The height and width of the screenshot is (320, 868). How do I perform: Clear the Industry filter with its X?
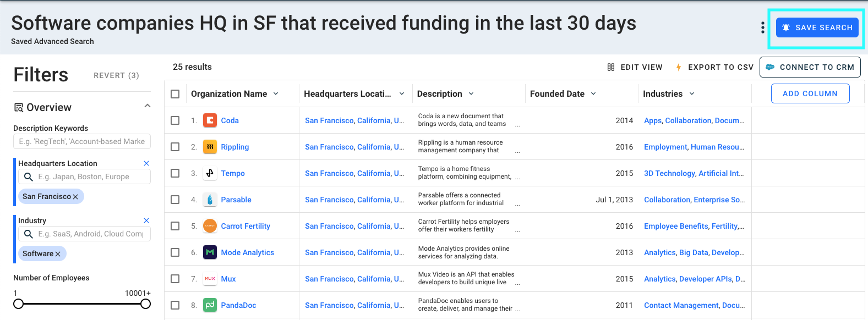146,220
